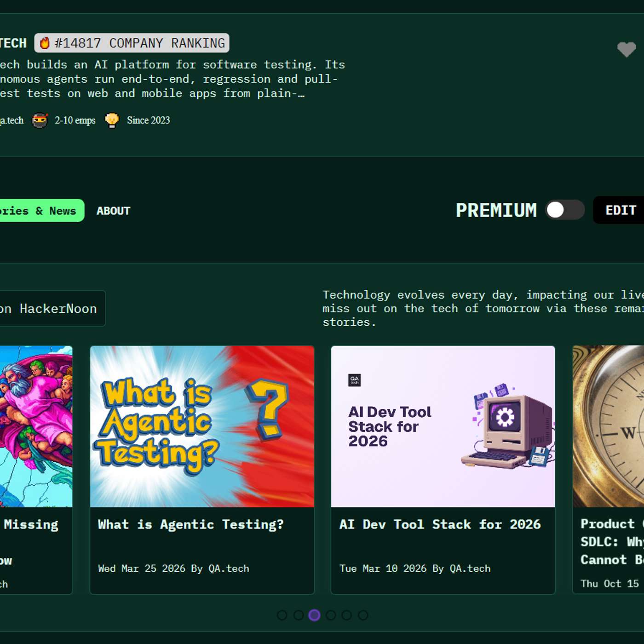Screen dimensions: 644x644
Task: Click the fire icon in ranking badge
Action: [45, 43]
